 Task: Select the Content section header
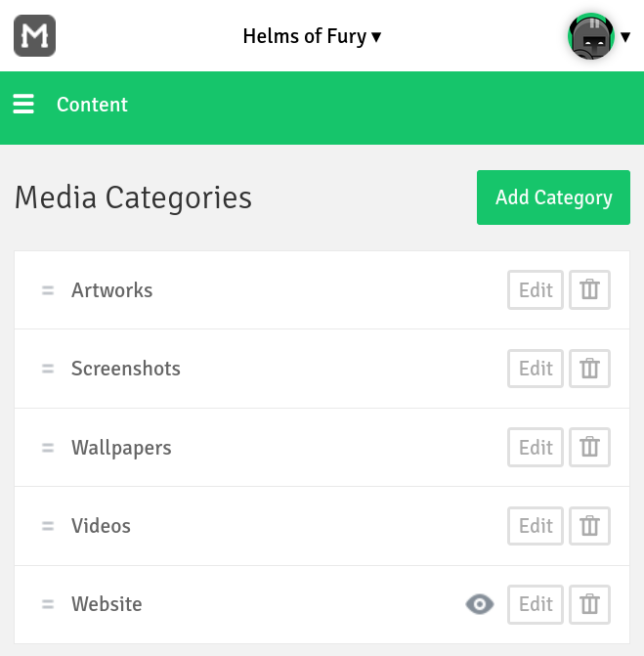pyautogui.click(x=92, y=105)
